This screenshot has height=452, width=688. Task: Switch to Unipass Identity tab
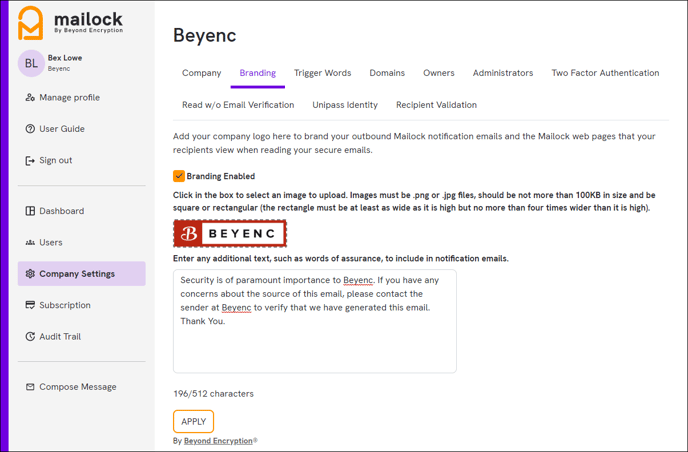pyautogui.click(x=345, y=105)
